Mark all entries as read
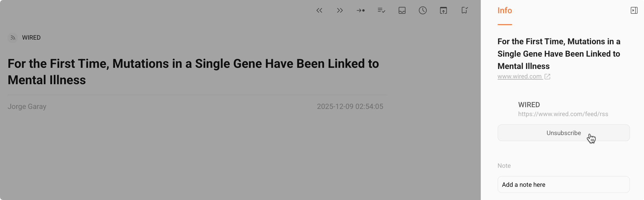The image size is (644, 200). pyautogui.click(x=381, y=10)
